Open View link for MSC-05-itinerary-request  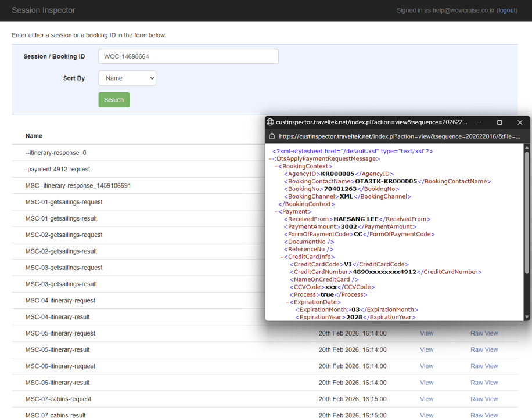(426, 333)
